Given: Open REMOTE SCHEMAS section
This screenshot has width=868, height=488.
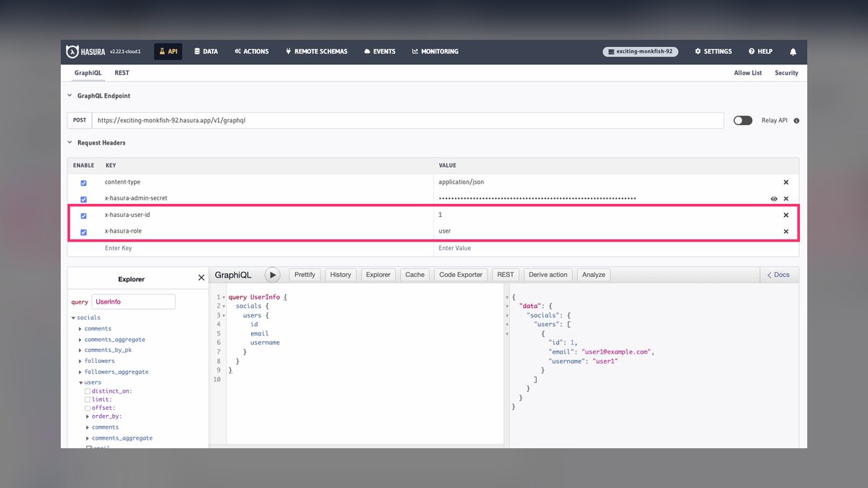Looking at the screenshot, I should point(317,51).
